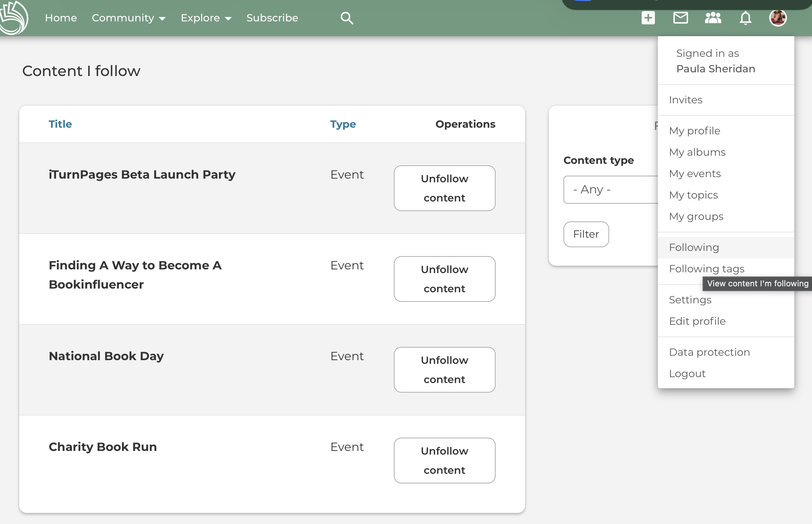Viewport: 812px width, 524px height.
Task: Choose My events from the user menu
Action: (x=695, y=173)
